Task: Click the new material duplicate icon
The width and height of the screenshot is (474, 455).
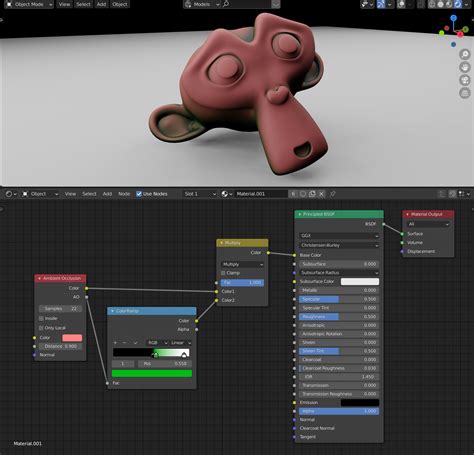Action: pos(312,194)
